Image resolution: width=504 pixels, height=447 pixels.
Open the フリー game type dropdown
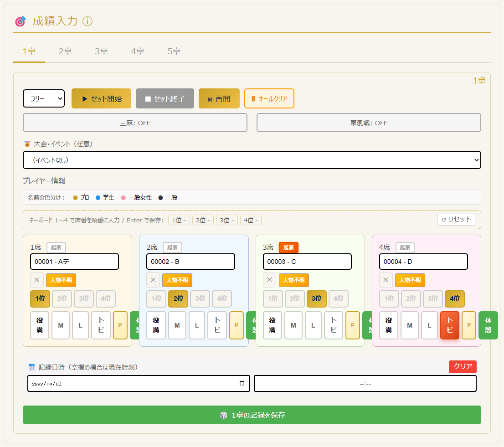(44, 98)
